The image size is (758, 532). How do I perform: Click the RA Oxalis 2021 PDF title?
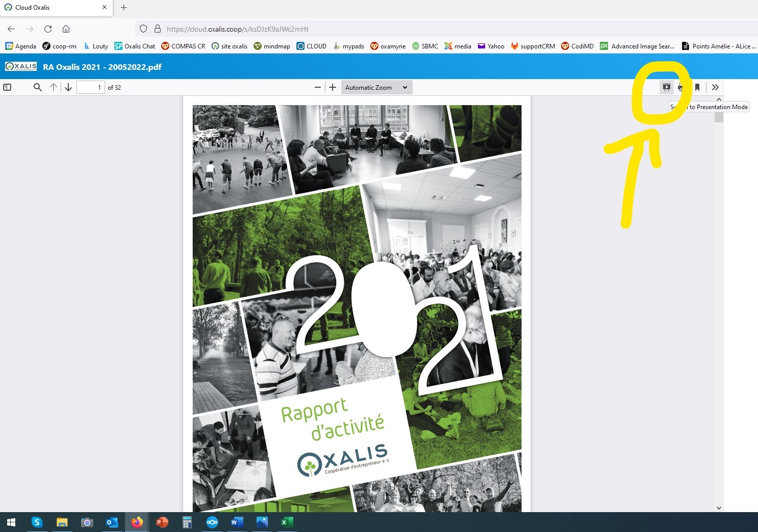click(102, 66)
